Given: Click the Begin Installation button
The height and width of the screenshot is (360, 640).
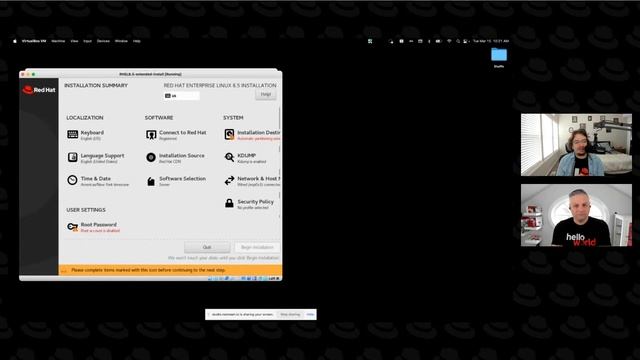Looking at the screenshot, I should click(x=257, y=247).
